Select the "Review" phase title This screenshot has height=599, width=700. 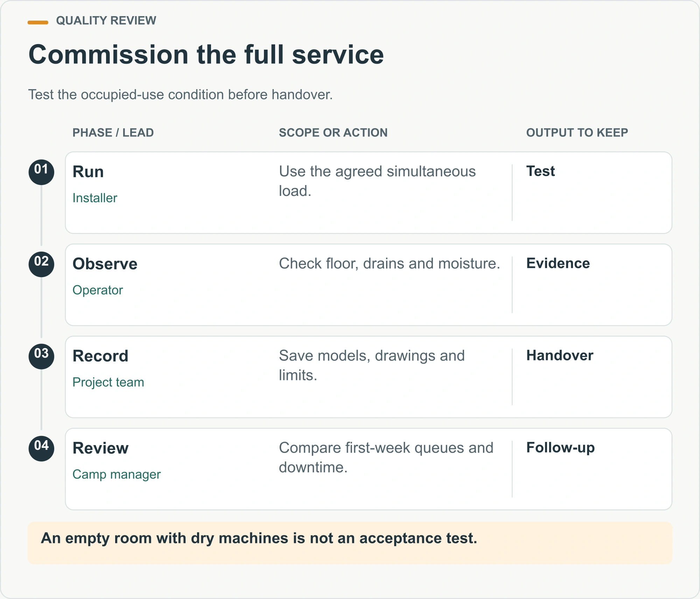(x=100, y=448)
